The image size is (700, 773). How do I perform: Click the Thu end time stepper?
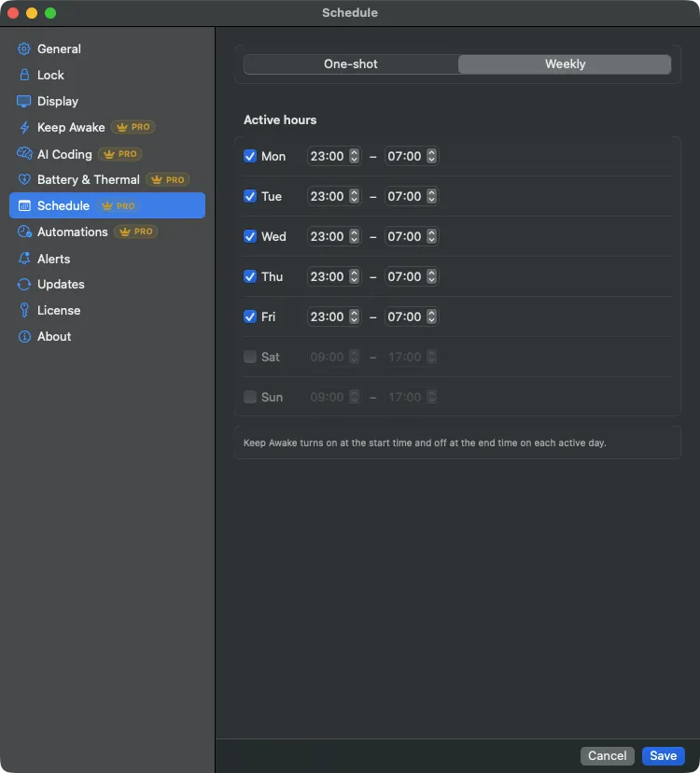pos(431,276)
